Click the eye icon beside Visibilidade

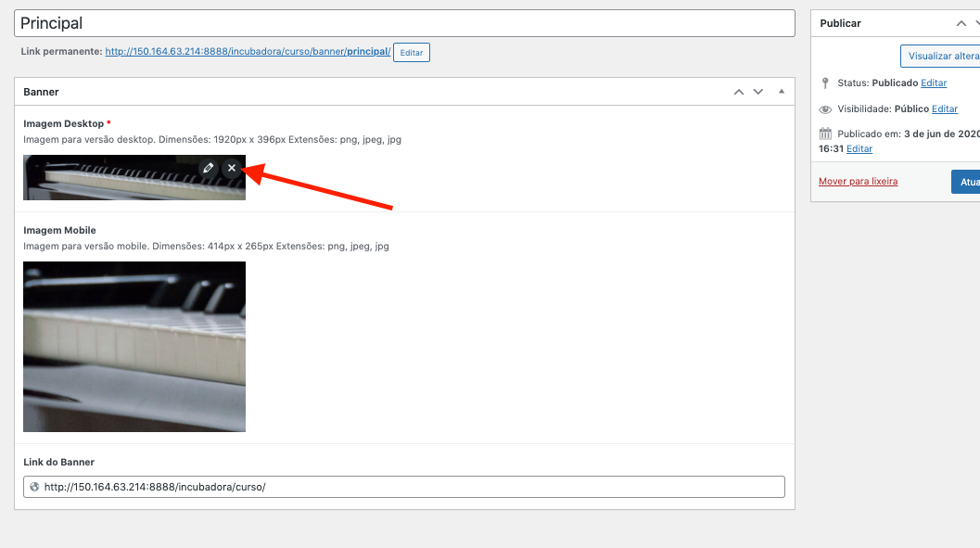(x=825, y=109)
